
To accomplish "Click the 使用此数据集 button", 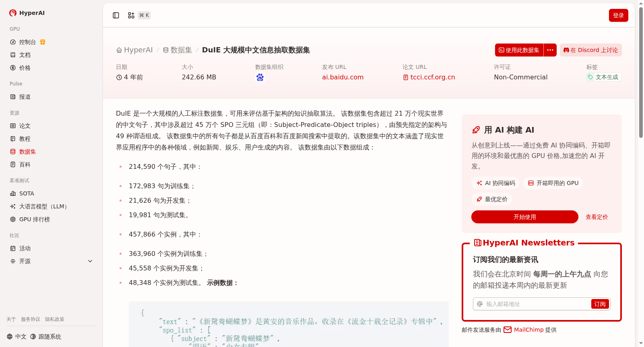I will tap(519, 50).
